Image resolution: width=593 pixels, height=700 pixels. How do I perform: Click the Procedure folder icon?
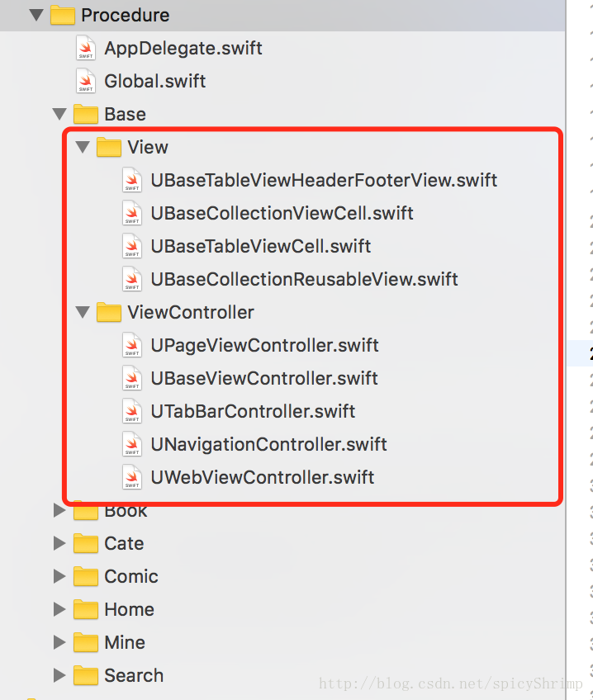pos(63,15)
